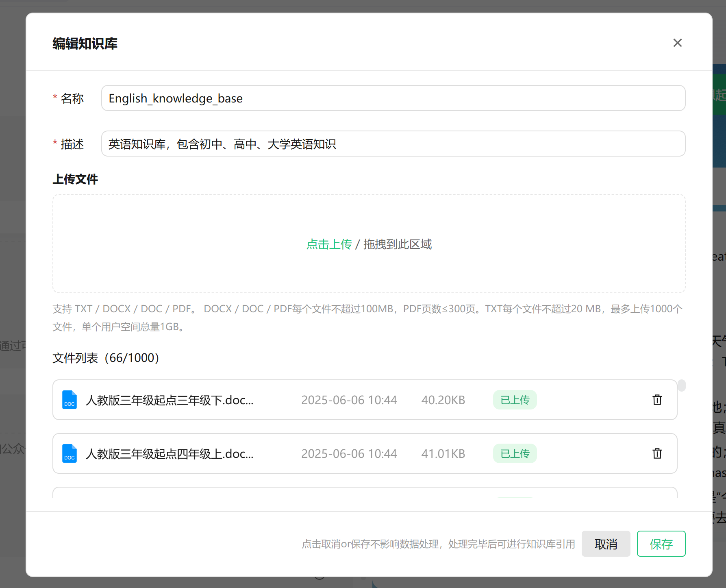The width and height of the screenshot is (726, 588).
Task: Click the 点击上传 link
Action: (x=329, y=244)
